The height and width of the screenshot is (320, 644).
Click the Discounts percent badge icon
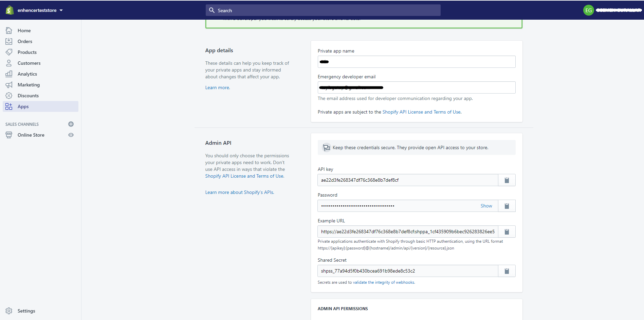(x=9, y=96)
